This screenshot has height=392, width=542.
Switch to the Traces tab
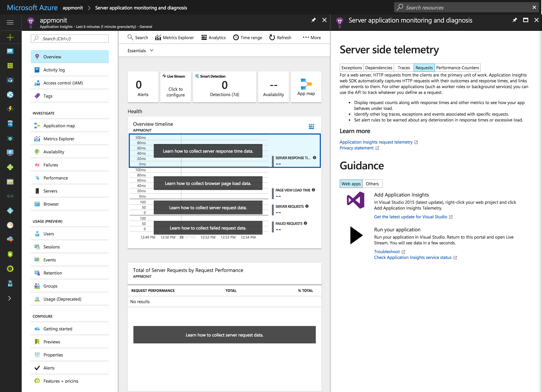(404, 68)
